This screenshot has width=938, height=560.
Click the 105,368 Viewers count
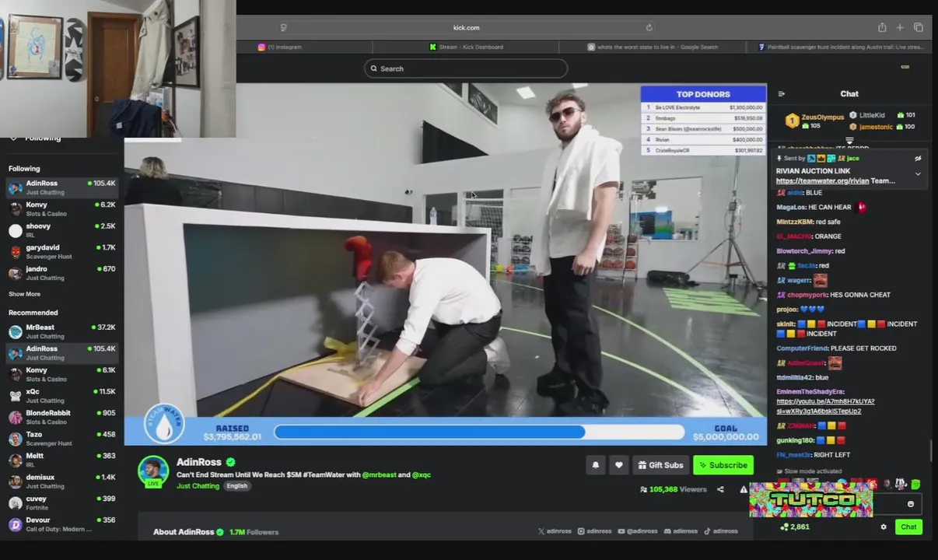673,489
